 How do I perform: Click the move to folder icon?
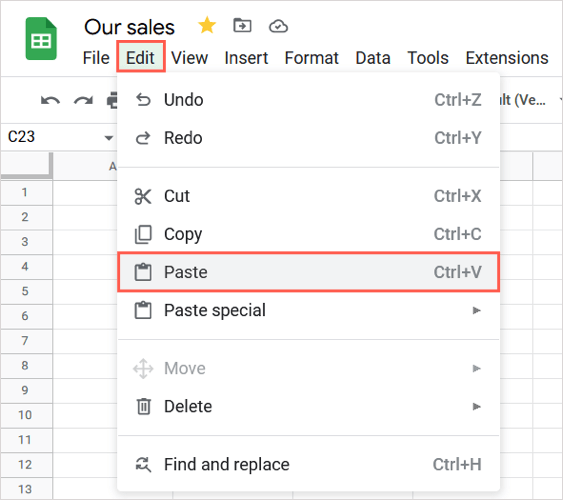[x=242, y=25]
